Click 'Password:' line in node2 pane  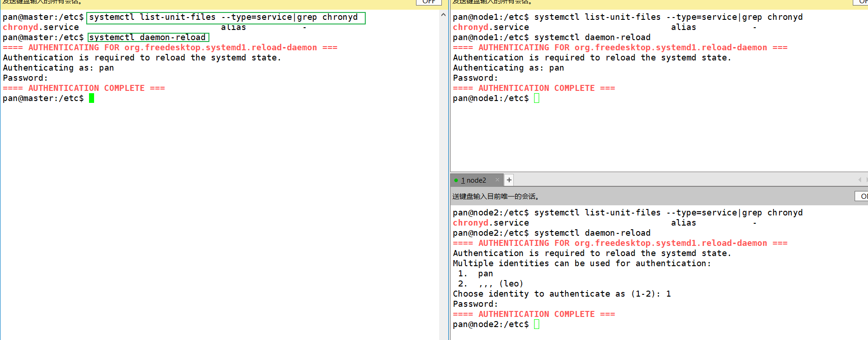tap(476, 304)
